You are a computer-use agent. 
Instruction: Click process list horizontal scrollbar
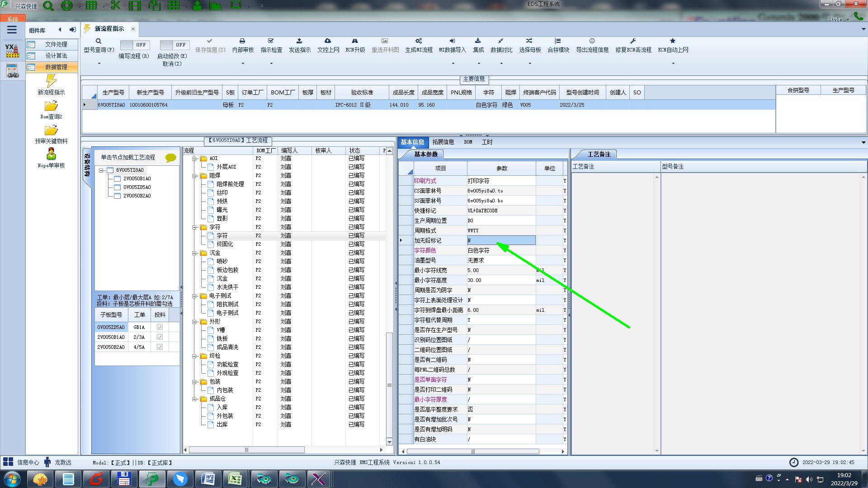246,450
